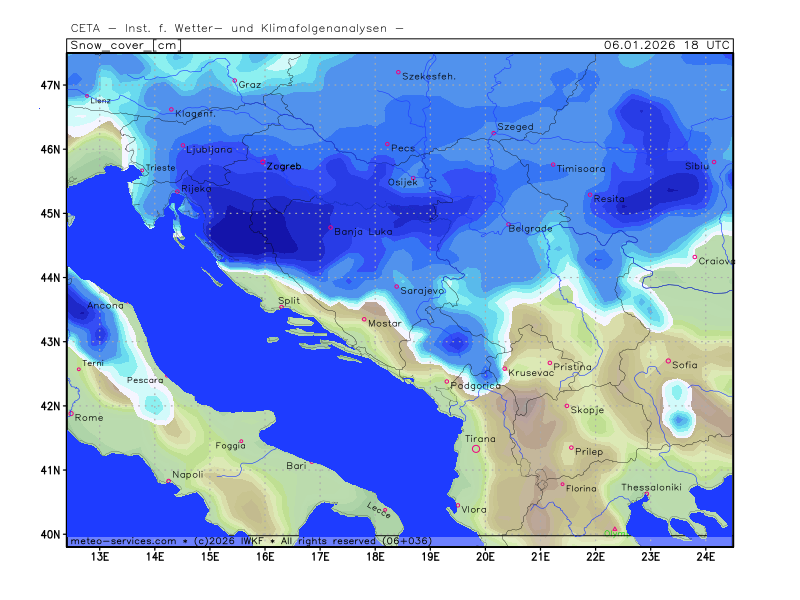Viewport: 800px width, 600px height.
Task: Click the CETA title header text
Action: coord(237,27)
